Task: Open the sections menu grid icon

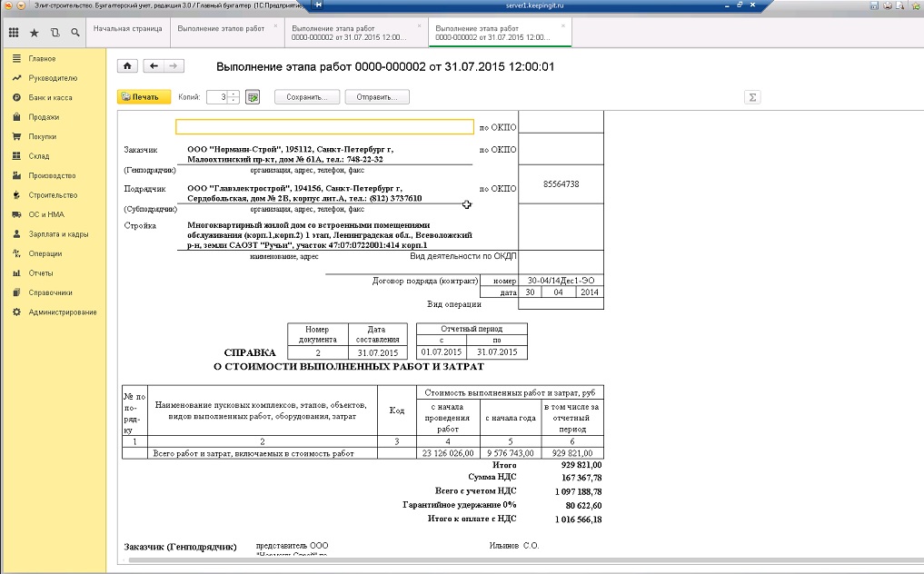Action: 14,33
